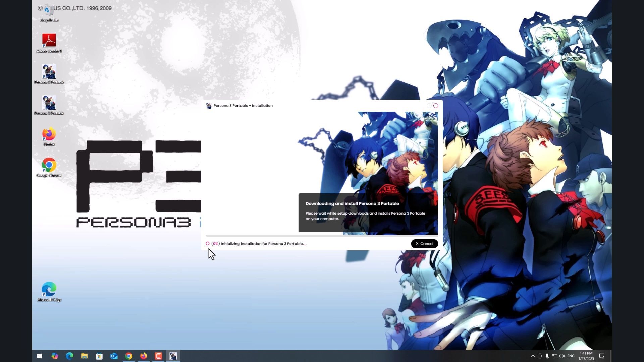
Task: Open the Action Center notifications icon
Action: pyautogui.click(x=602, y=356)
